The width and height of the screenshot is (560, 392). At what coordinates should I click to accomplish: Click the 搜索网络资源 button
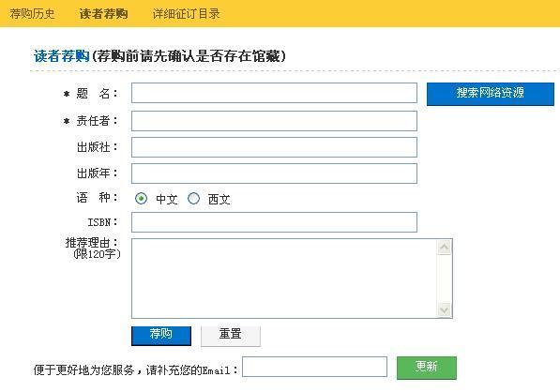coord(491,94)
